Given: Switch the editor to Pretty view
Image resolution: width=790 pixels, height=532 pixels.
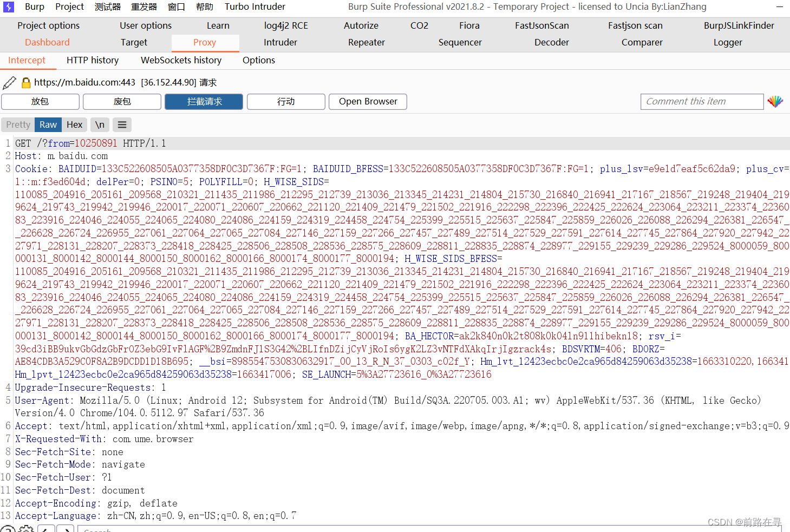Looking at the screenshot, I should pyautogui.click(x=18, y=124).
